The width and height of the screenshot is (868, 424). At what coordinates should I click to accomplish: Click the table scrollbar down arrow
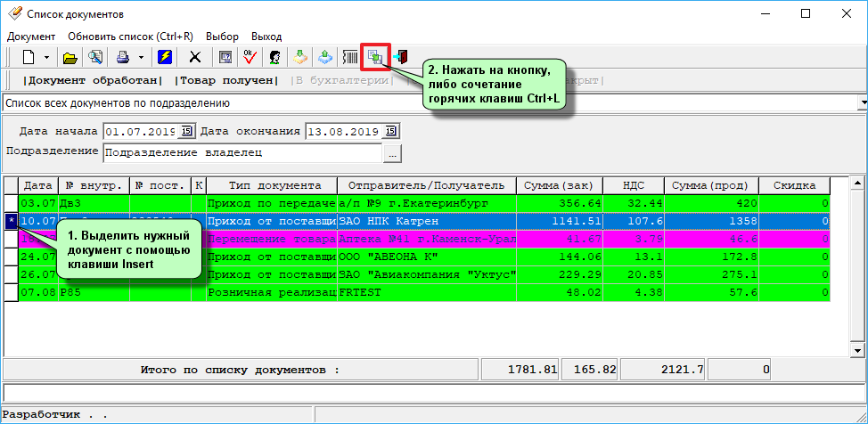857,350
